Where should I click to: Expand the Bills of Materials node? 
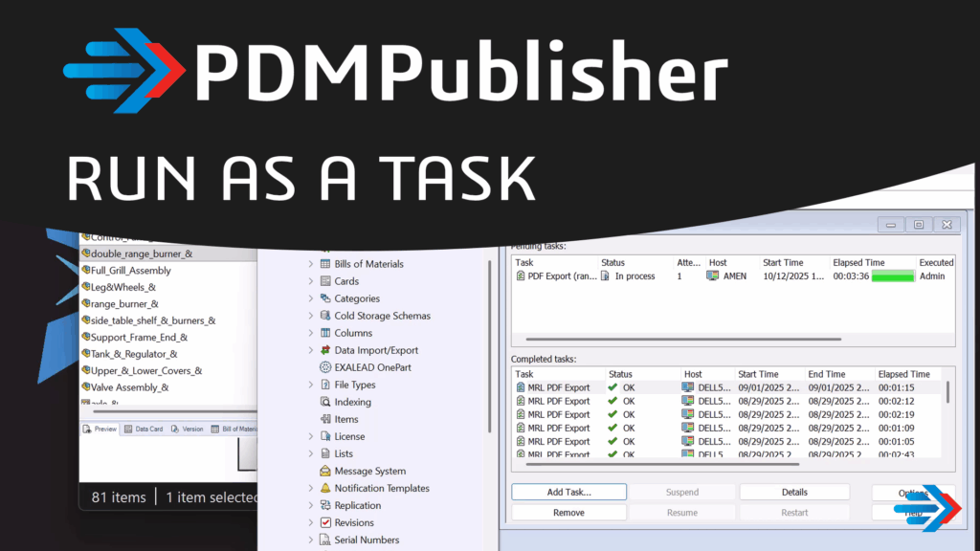(x=311, y=264)
